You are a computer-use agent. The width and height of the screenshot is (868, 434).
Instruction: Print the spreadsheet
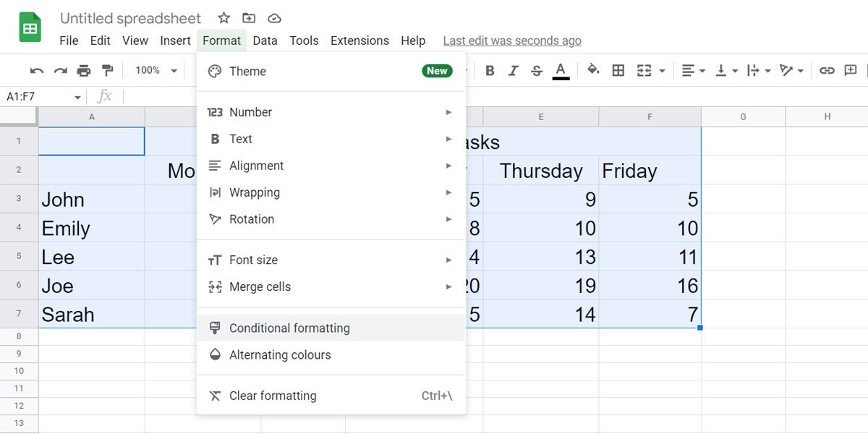click(x=84, y=70)
